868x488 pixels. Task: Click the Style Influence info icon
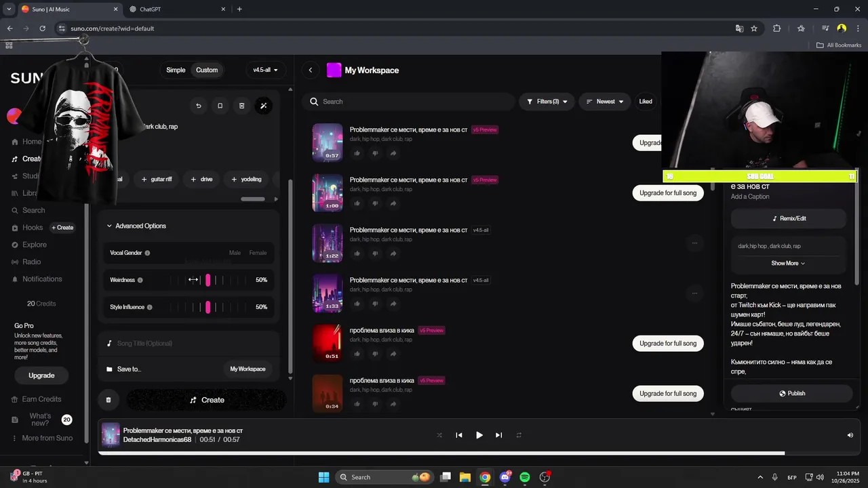150,307
